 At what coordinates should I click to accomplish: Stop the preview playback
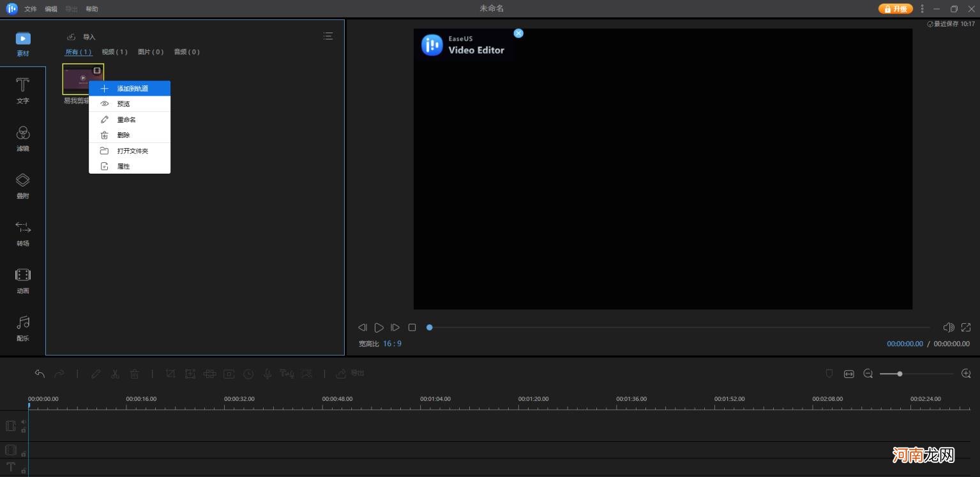click(412, 328)
